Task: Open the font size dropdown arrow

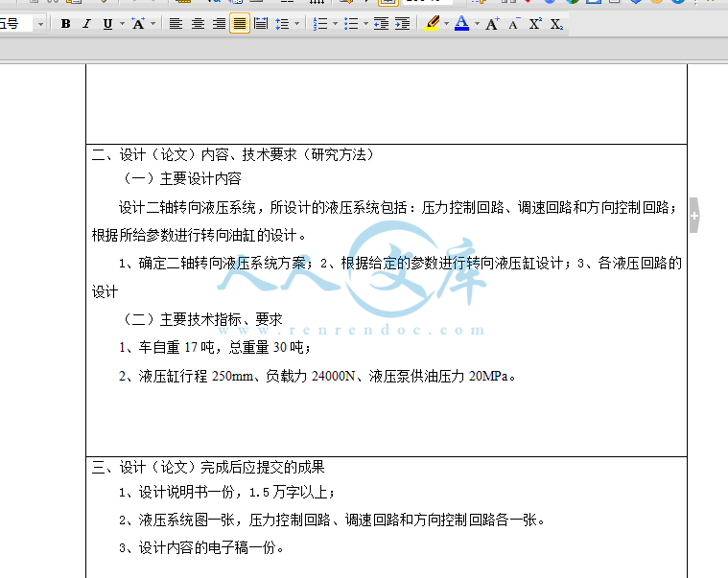Action: click(40, 24)
